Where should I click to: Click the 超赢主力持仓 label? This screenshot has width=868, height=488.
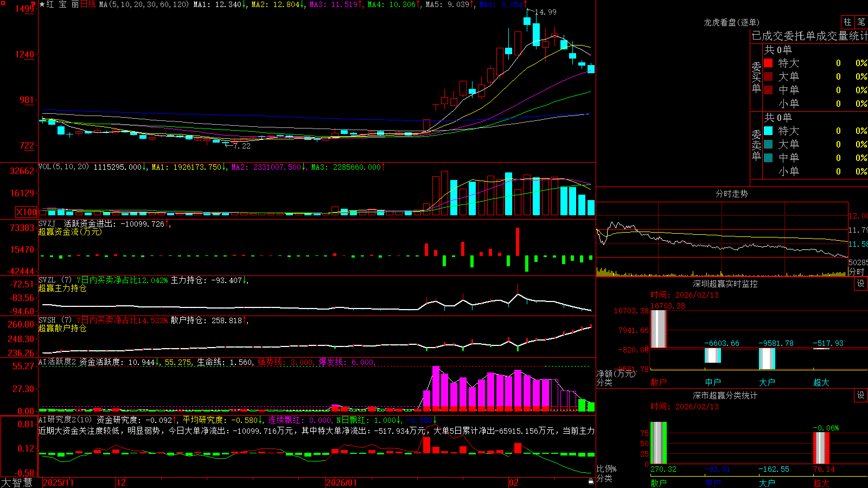coord(62,288)
